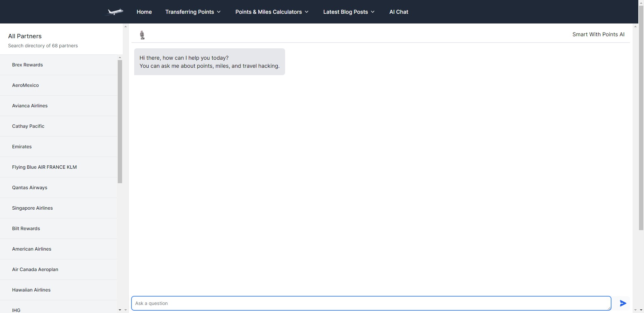Select Brex Rewards partner

[x=28, y=65]
